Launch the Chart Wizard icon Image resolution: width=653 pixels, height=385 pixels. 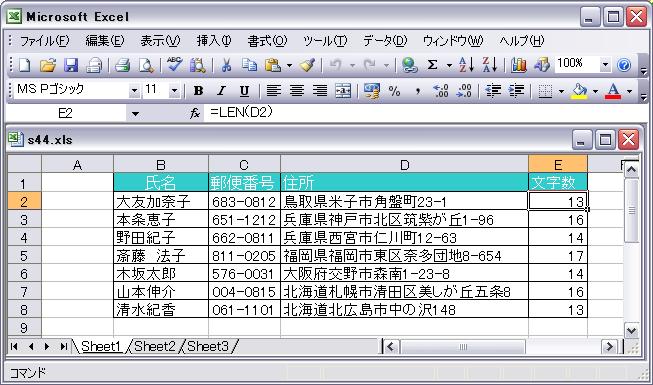click(518, 65)
